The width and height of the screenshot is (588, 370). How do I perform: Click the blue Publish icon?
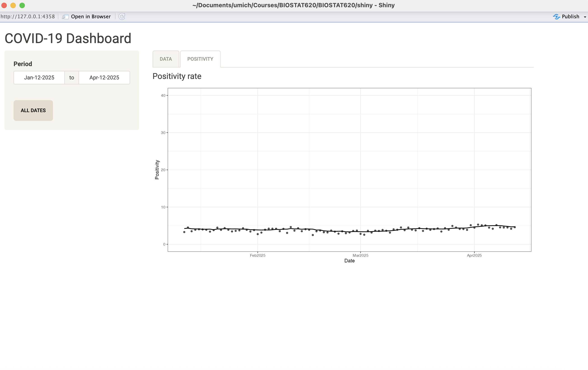(x=556, y=17)
